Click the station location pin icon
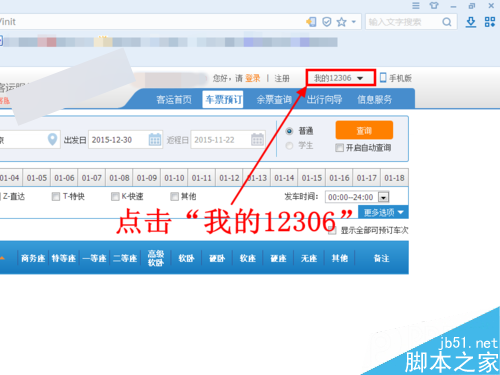500x375 pixels. [x=52, y=139]
